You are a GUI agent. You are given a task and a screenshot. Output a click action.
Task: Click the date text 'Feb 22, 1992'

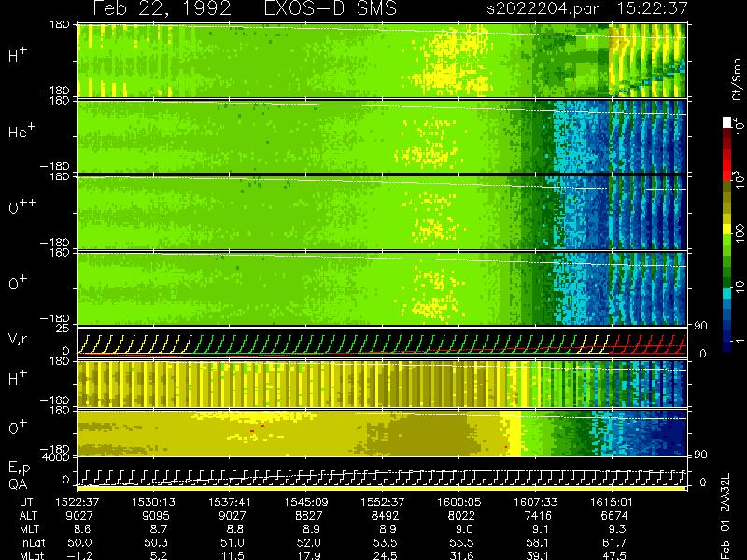[162, 8]
